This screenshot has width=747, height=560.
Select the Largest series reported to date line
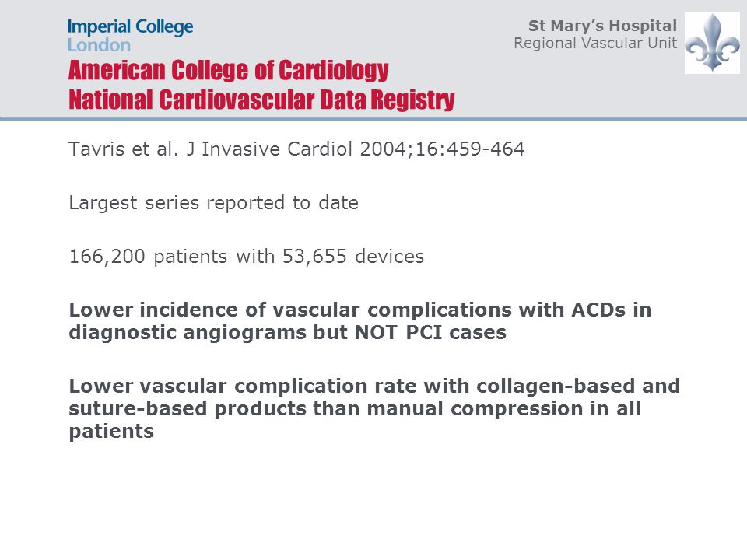213,203
